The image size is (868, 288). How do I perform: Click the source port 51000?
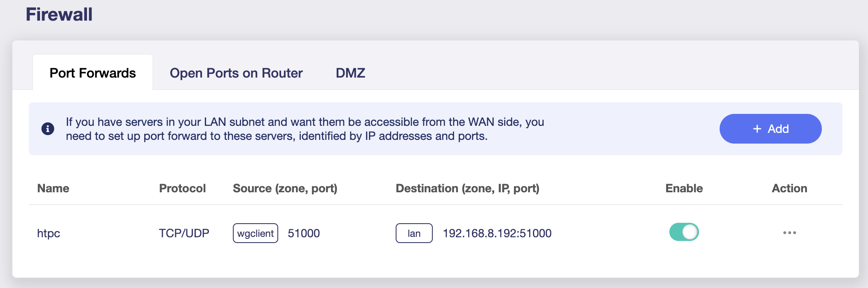304,233
